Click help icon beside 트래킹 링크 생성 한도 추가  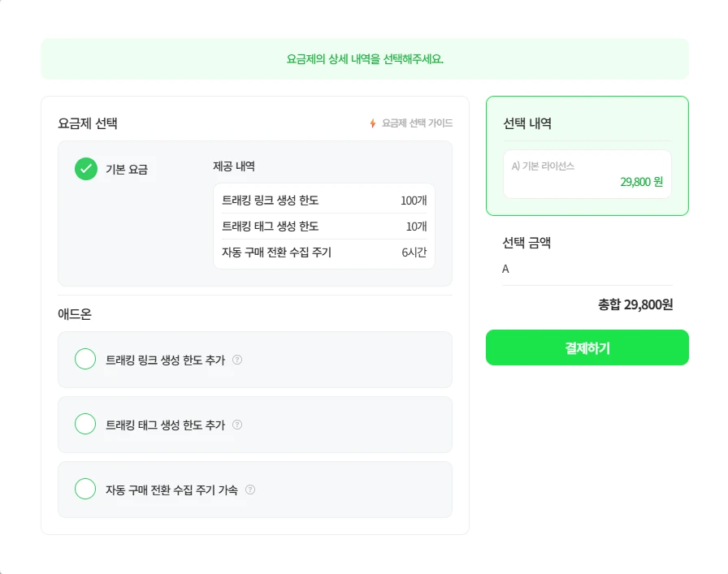pos(237,360)
